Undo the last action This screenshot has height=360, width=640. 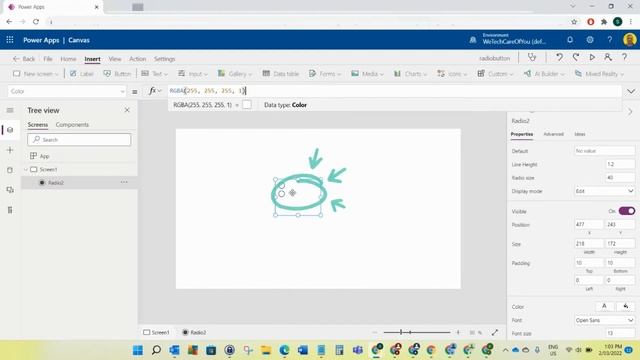pyautogui.click(x=559, y=58)
